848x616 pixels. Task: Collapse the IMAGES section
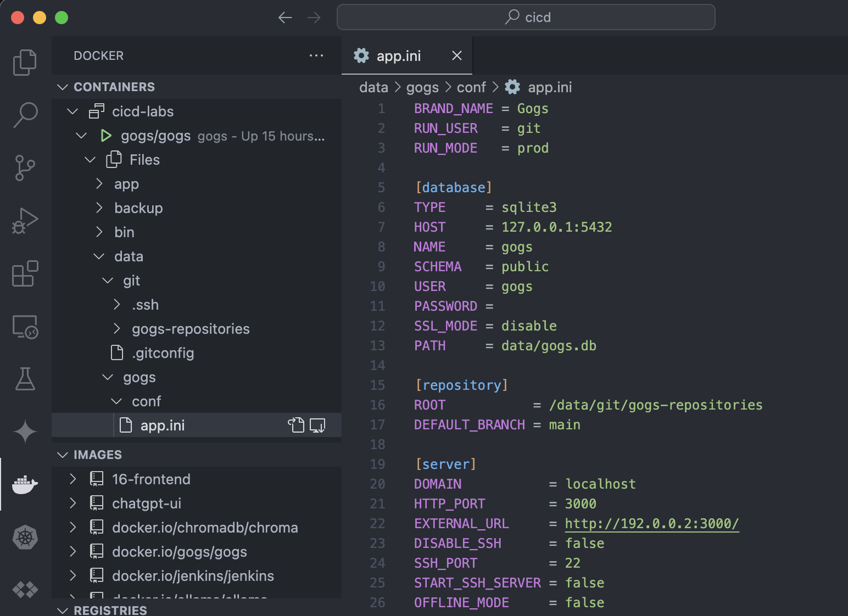63,455
